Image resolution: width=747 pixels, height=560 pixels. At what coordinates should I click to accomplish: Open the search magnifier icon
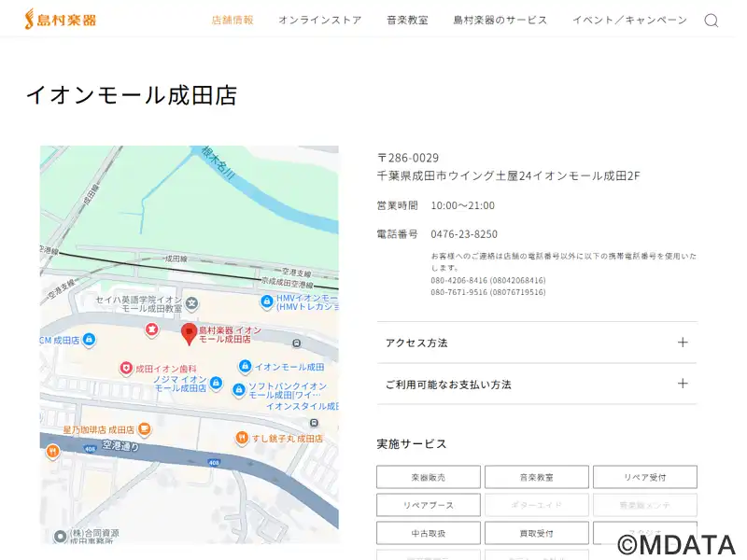pos(711,21)
